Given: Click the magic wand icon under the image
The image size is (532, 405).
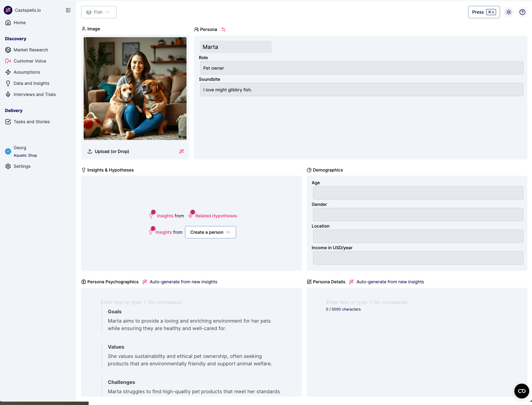Looking at the screenshot, I should [182, 151].
